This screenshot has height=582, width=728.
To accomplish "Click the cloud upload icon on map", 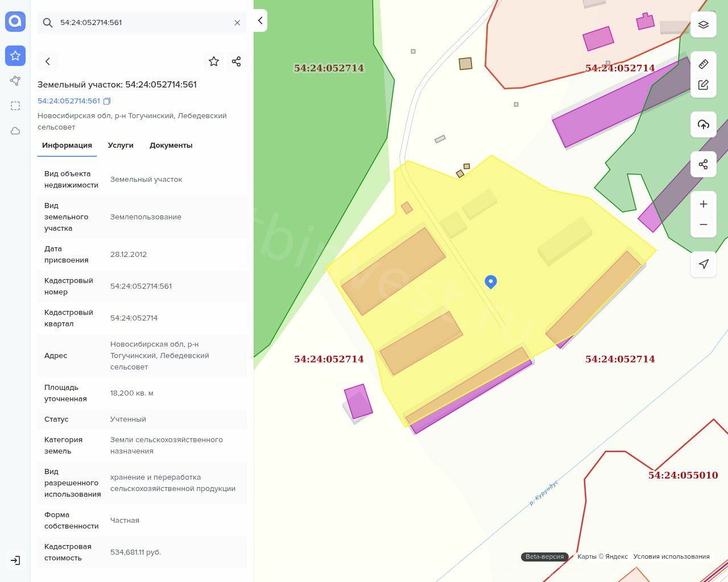I will [704, 124].
